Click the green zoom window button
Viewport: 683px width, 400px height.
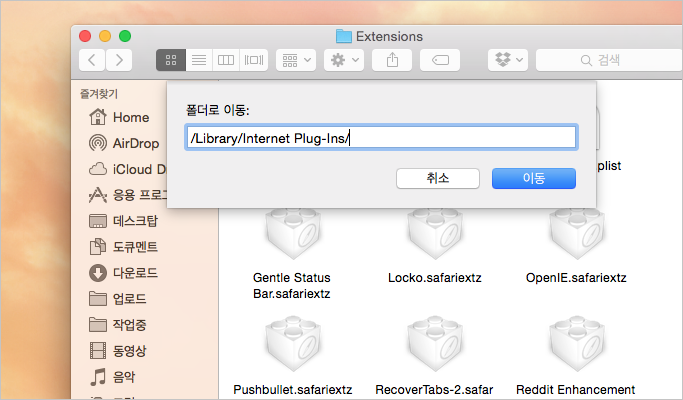(x=125, y=36)
